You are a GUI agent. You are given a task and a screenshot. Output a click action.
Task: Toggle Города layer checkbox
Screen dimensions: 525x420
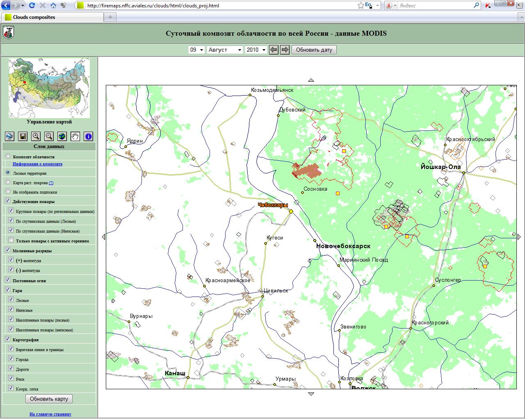point(11,358)
